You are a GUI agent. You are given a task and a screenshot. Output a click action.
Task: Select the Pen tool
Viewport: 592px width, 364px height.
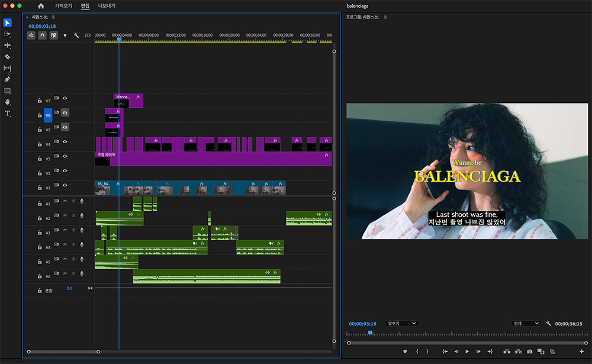[8, 79]
